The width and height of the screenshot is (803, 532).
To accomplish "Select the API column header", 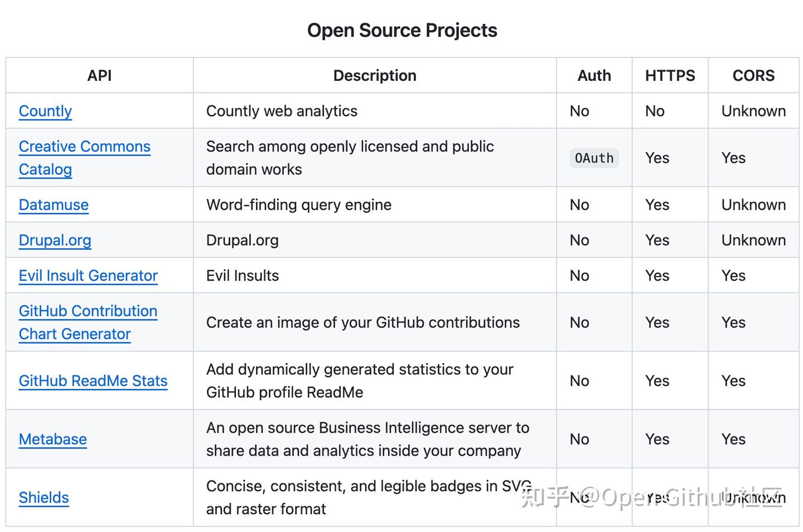I will pos(99,75).
